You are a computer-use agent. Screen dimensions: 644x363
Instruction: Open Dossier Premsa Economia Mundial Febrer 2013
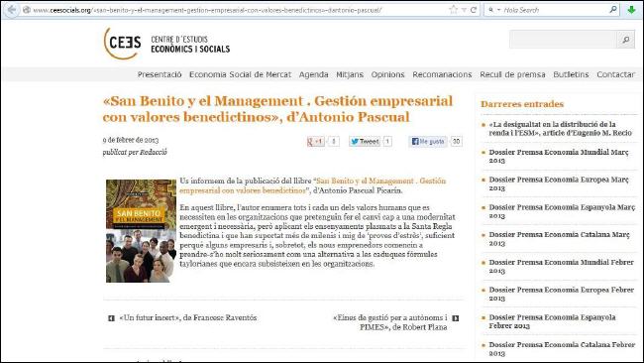point(562,267)
